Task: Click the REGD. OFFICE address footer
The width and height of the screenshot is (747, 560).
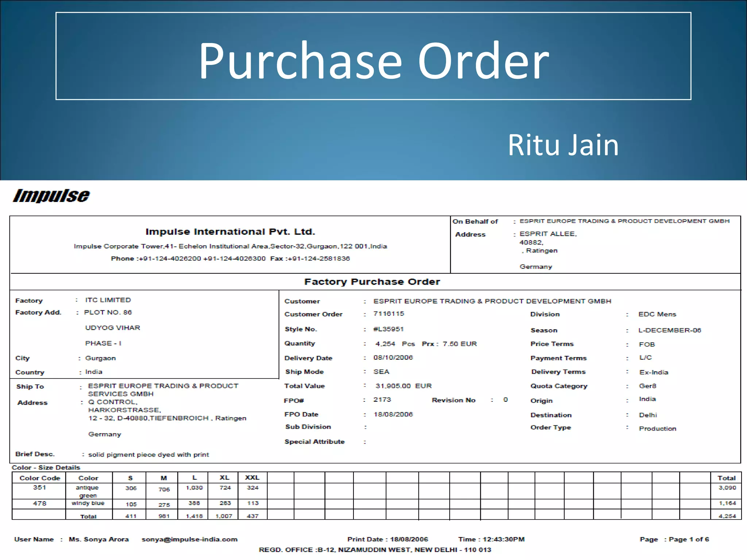Action: pos(375,550)
